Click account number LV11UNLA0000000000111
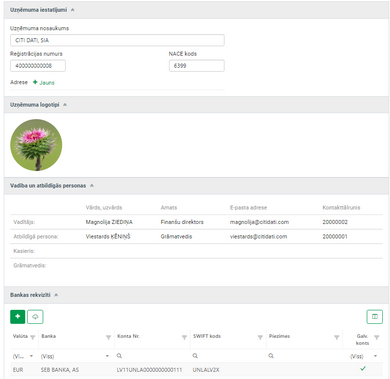Image resolution: width=390 pixels, height=379 pixels. click(x=150, y=370)
